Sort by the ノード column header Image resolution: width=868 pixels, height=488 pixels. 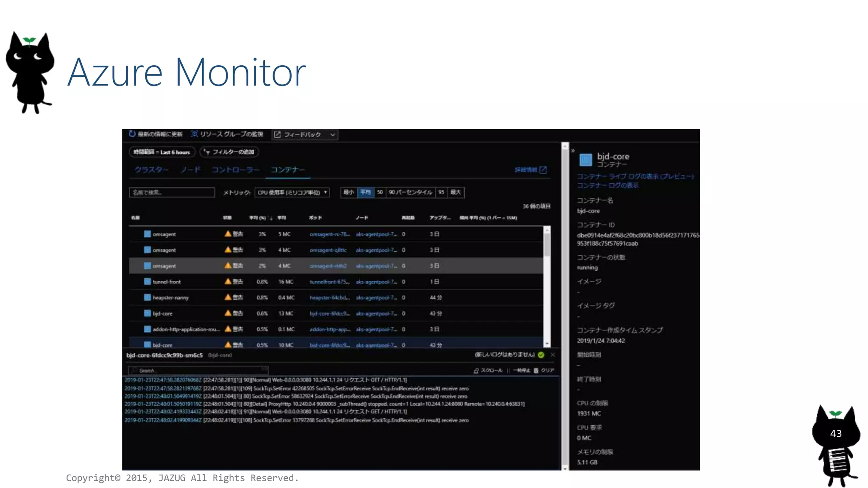tap(362, 218)
